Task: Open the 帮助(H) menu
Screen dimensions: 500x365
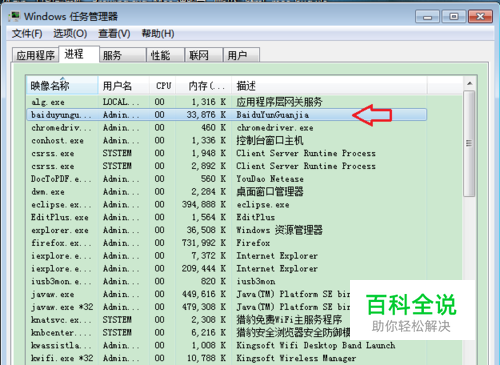Action: pos(158,34)
